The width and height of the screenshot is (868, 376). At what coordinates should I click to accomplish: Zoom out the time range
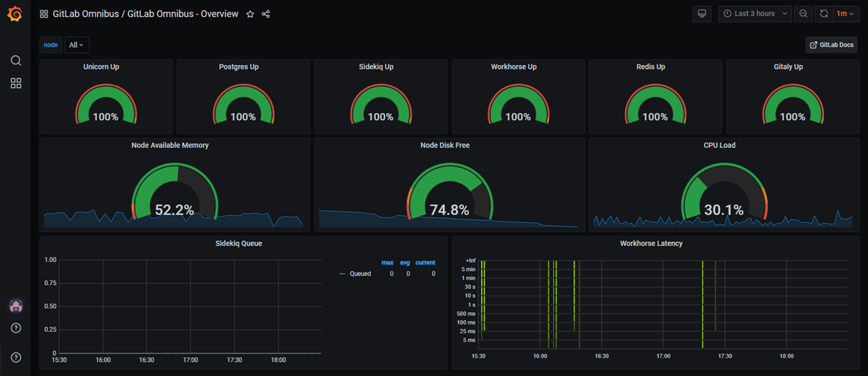[804, 14]
